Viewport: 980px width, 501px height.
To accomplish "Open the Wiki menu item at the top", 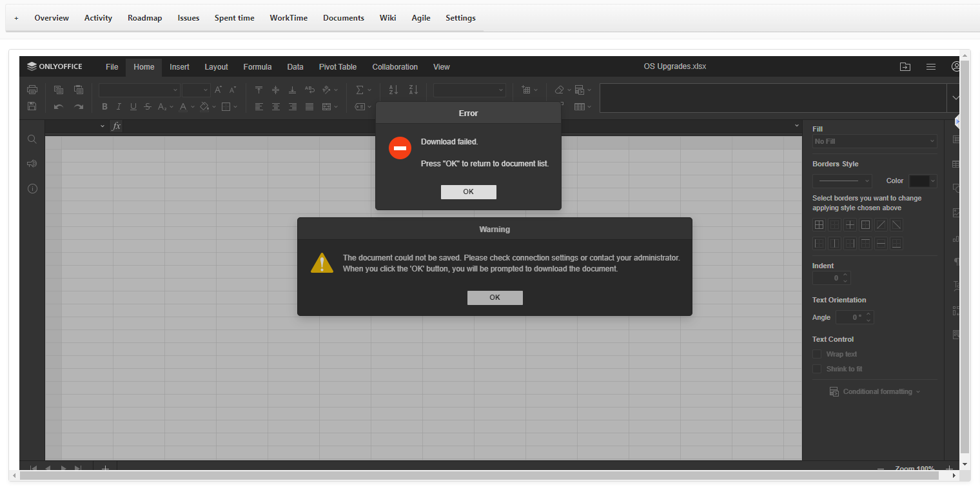I will click(x=387, y=17).
